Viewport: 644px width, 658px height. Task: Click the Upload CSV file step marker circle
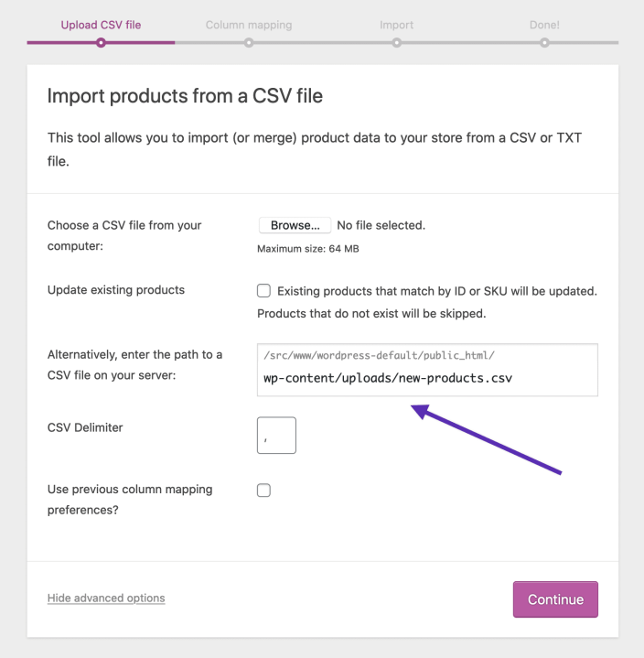coord(101,42)
